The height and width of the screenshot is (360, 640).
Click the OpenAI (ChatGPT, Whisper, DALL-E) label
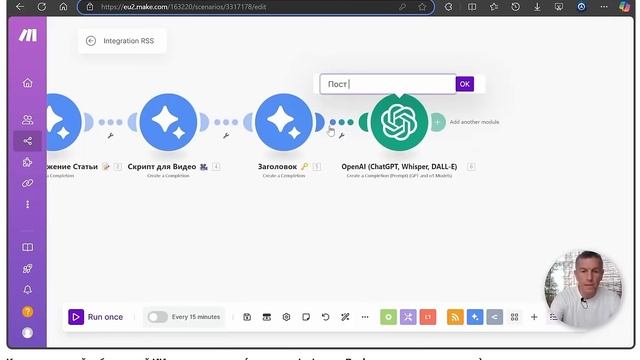(x=399, y=167)
